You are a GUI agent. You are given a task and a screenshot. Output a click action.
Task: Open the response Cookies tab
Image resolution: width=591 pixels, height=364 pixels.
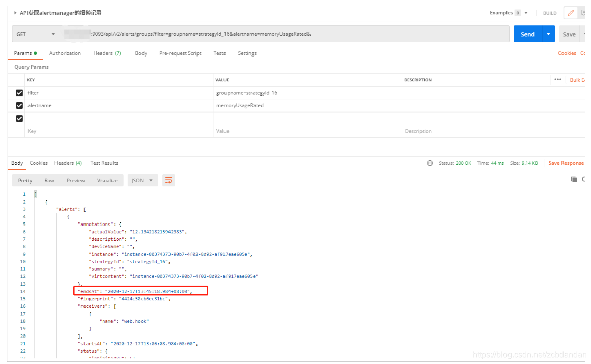click(x=39, y=163)
